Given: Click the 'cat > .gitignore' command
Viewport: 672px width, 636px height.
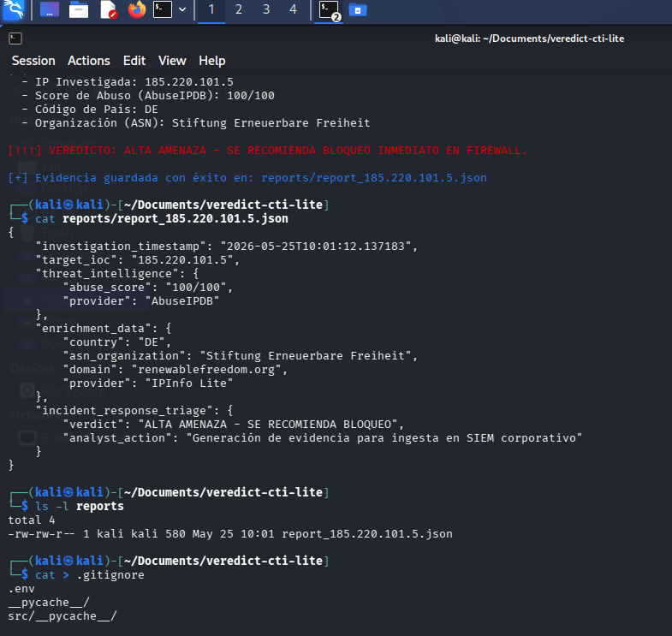Looking at the screenshot, I should 90,574.
